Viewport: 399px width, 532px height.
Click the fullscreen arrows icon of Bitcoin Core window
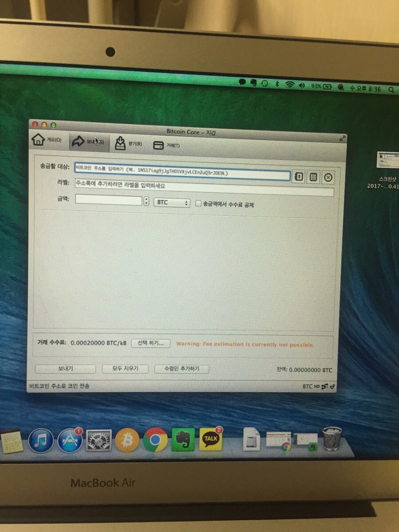[342, 138]
